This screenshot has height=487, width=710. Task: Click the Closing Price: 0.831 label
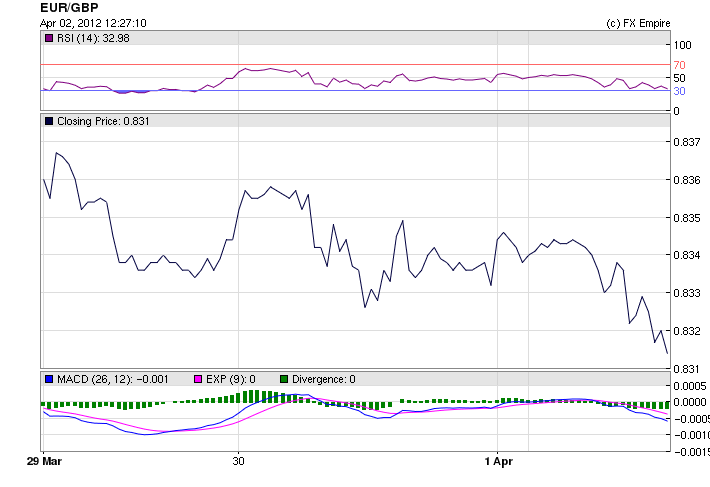[x=103, y=121]
